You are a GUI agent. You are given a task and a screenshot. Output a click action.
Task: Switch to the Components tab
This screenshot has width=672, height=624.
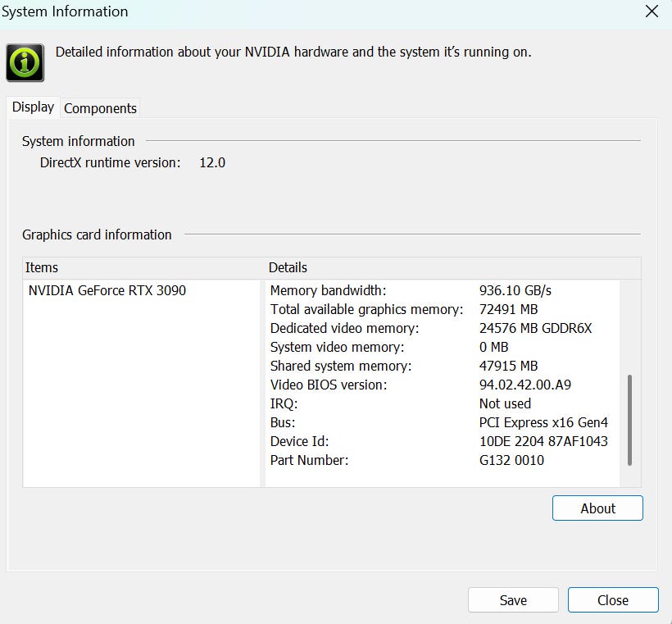point(100,108)
